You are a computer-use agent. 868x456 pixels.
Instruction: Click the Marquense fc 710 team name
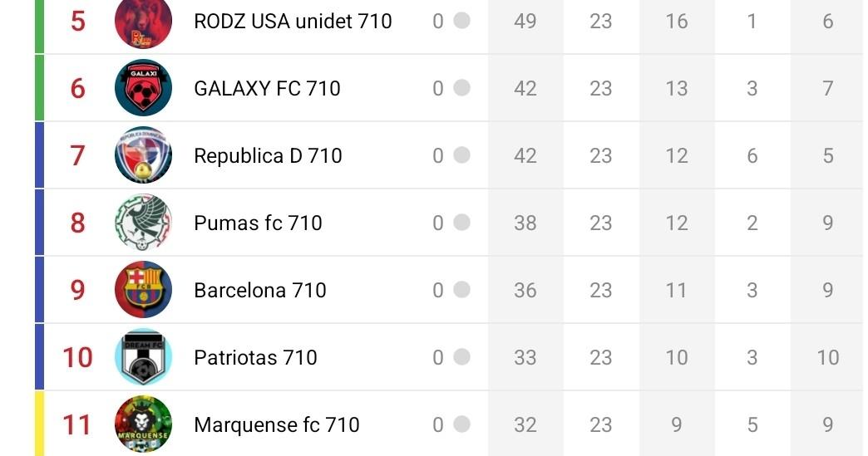276,424
